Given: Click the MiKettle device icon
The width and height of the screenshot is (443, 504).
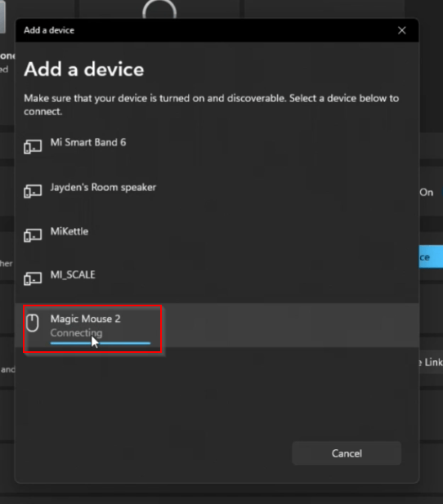Looking at the screenshot, I should pos(33,235).
